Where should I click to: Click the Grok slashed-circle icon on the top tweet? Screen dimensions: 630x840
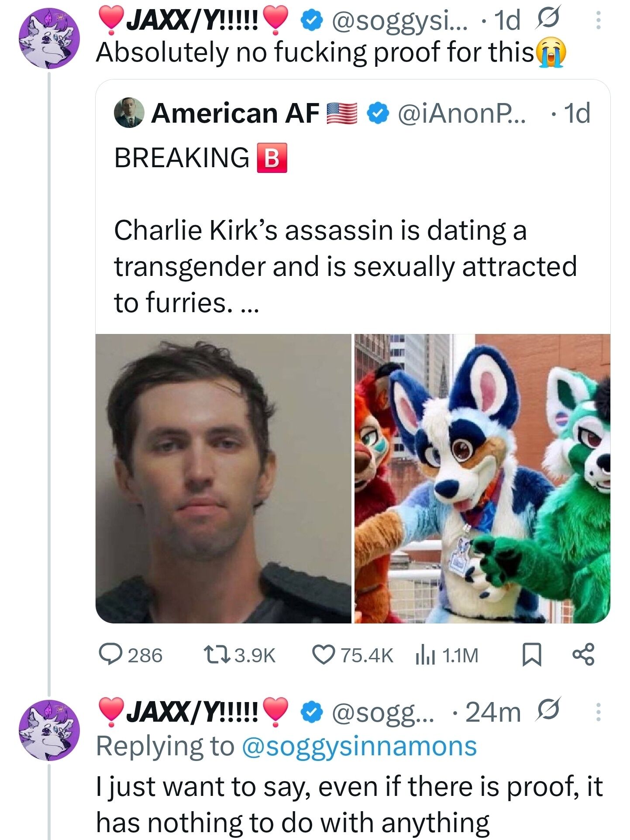click(x=545, y=21)
